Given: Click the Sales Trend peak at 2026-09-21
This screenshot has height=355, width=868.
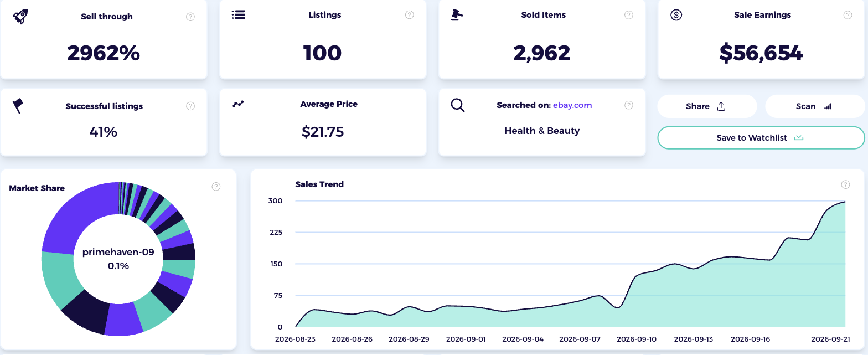Looking at the screenshot, I should tap(845, 202).
